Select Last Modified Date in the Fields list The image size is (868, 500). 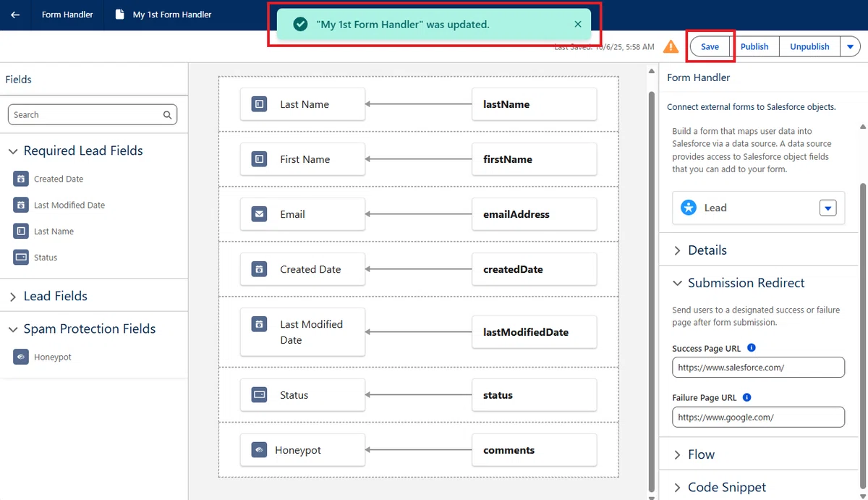pos(69,205)
